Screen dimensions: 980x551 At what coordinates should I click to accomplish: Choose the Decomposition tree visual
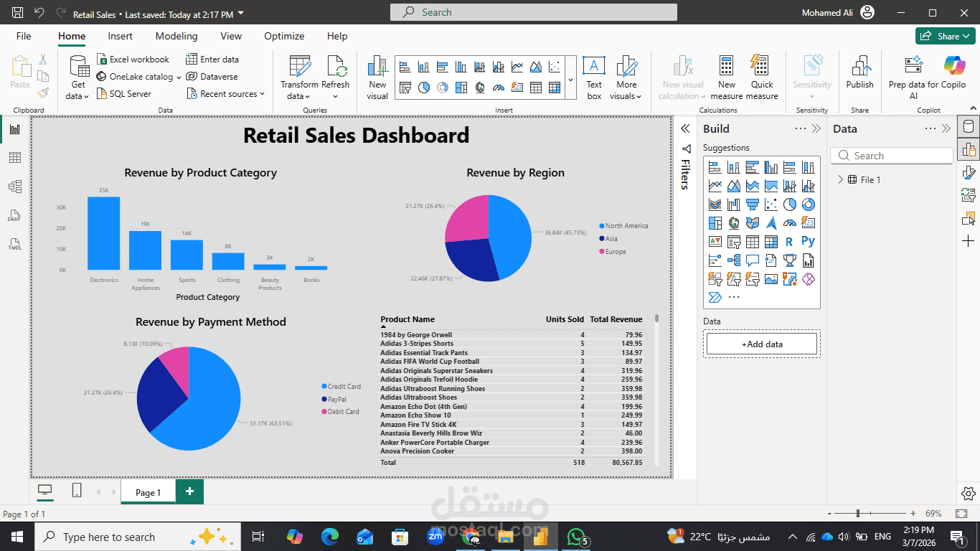click(734, 260)
